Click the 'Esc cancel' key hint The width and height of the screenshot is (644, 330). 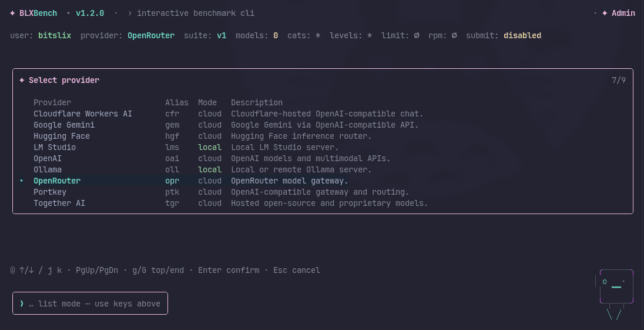click(297, 271)
